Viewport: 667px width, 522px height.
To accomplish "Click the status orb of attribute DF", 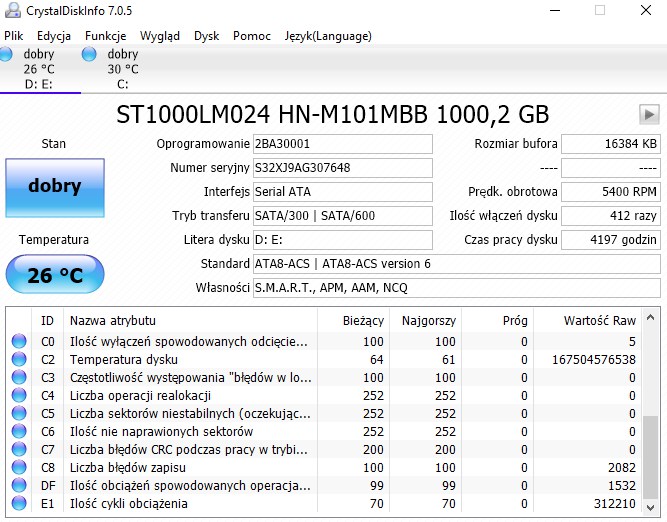I will (x=19, y=485).
